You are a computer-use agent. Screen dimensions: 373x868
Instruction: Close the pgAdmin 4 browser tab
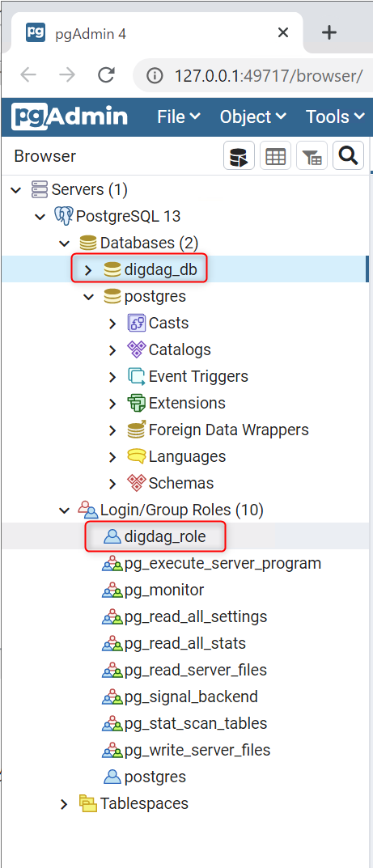283,32
